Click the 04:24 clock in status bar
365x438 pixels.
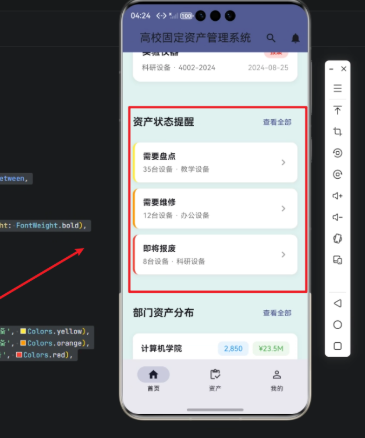click(x=140, y=16)
